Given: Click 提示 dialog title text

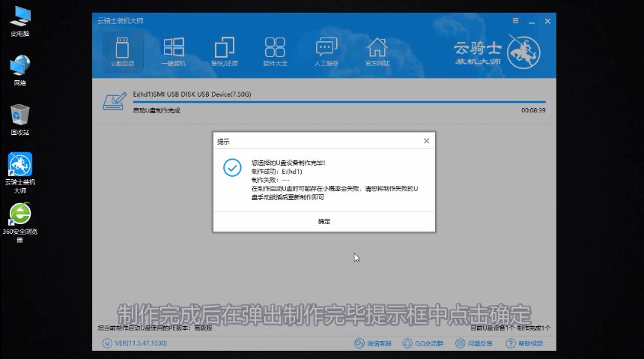Looking at the screenshot, I should pos(223,142).
